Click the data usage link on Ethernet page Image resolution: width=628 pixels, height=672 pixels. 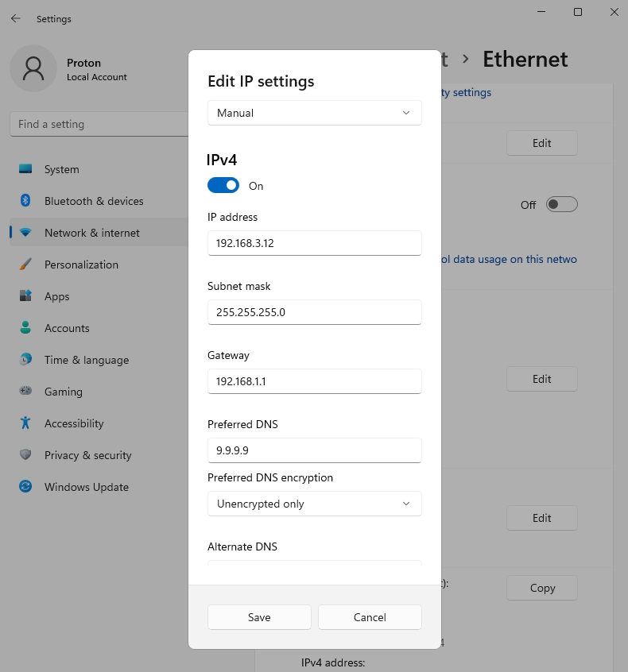coord(510,259)
